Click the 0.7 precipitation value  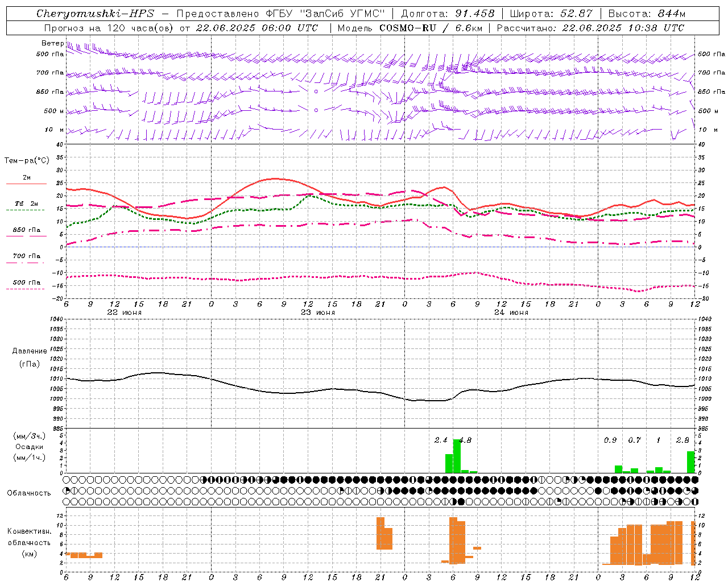coord(634,440)
